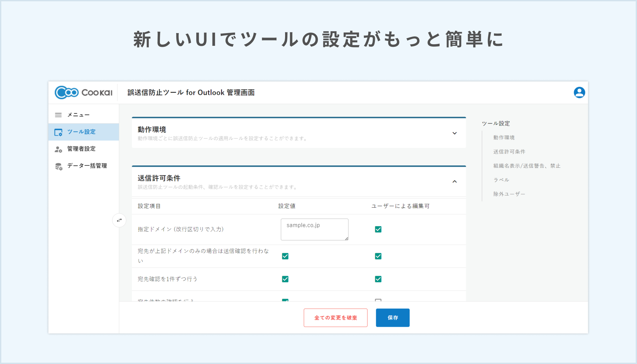Viewport: 637px width, 364px height.
Task: Open ツール設定 in the sidebar
Action: (x=84, y=132)
